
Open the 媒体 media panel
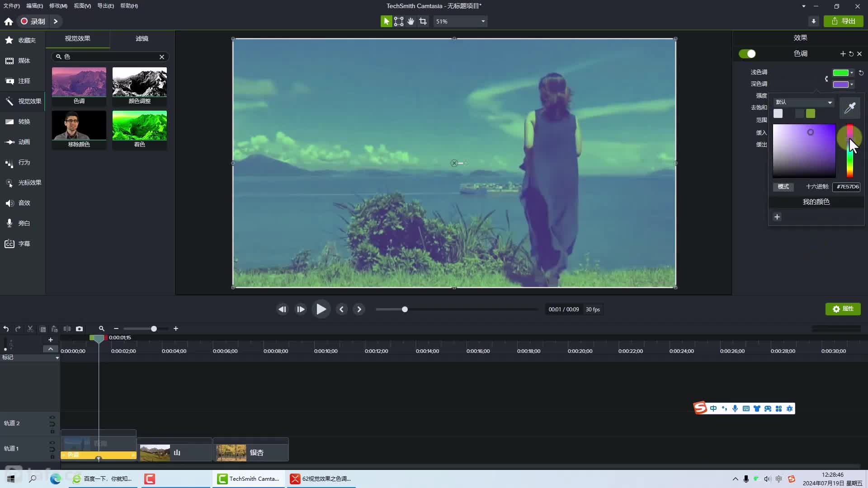pyautogui.click(x=23, y=61)
